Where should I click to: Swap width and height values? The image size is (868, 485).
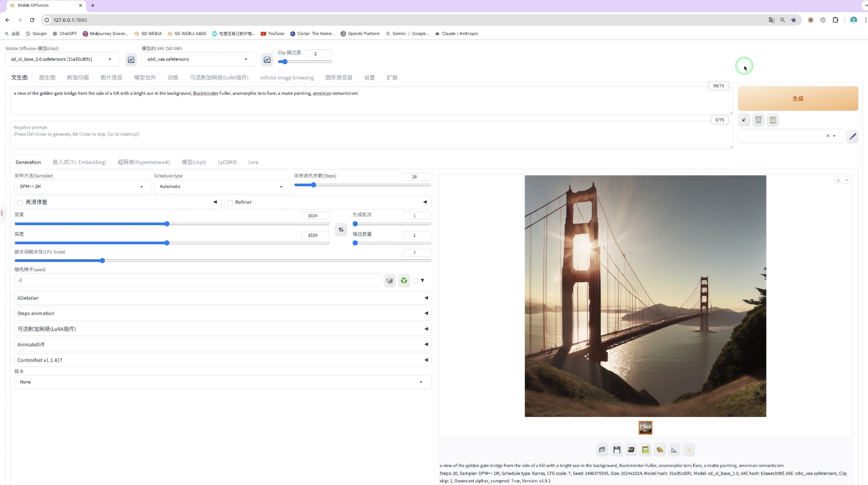[341, 230]
